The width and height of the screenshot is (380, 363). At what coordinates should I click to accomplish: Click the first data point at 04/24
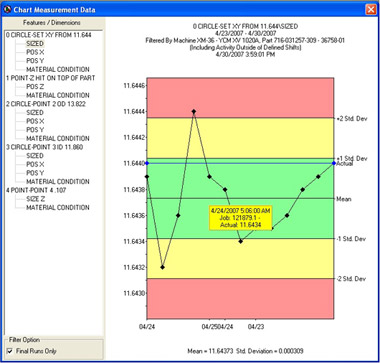(x=147, y=176)
